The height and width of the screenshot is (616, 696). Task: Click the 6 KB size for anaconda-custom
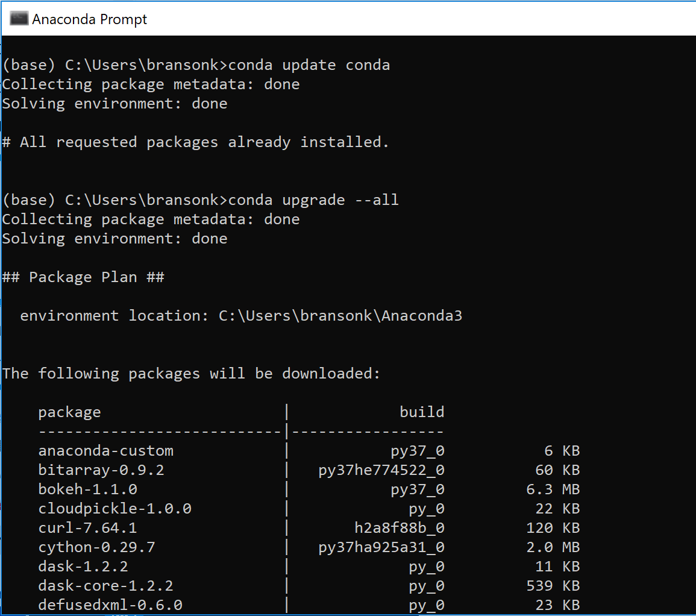(562, 451)
